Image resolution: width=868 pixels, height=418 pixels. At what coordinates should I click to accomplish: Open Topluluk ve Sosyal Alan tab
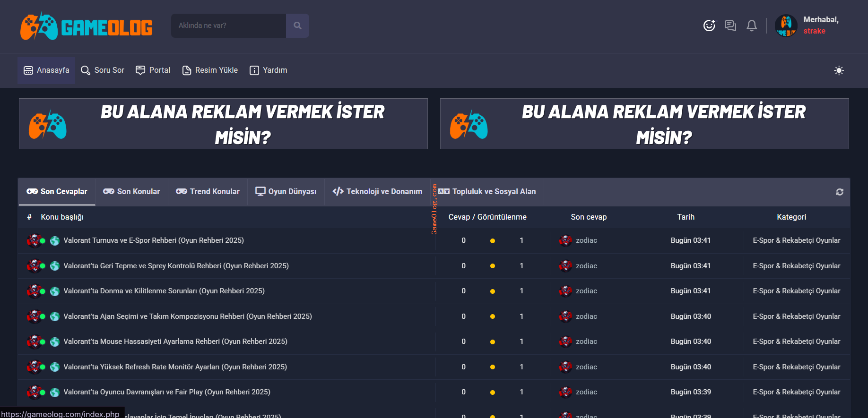[487, 192]
